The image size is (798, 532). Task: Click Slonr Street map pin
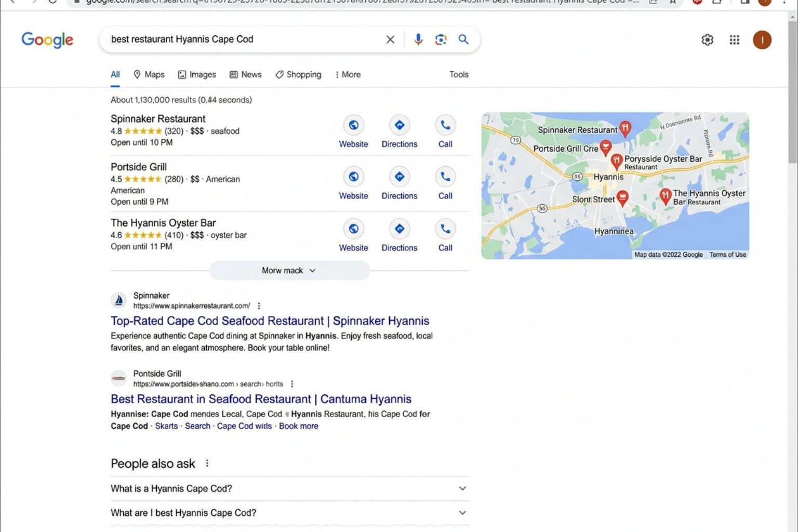(622, 198)
